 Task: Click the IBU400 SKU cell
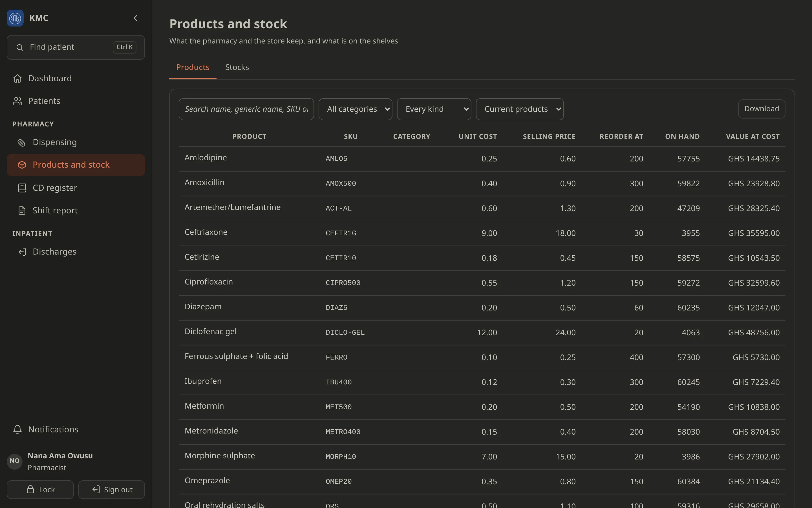coord(339,382)
